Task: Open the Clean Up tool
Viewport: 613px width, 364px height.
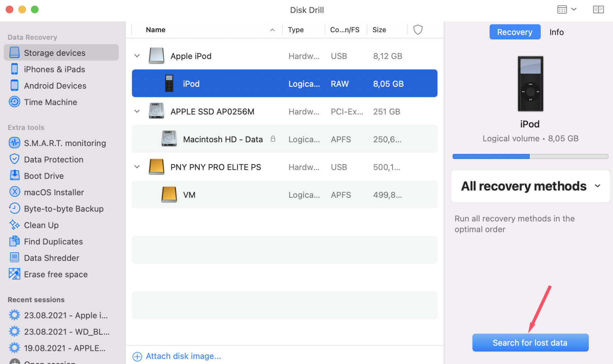Action: tap(41, 225)
